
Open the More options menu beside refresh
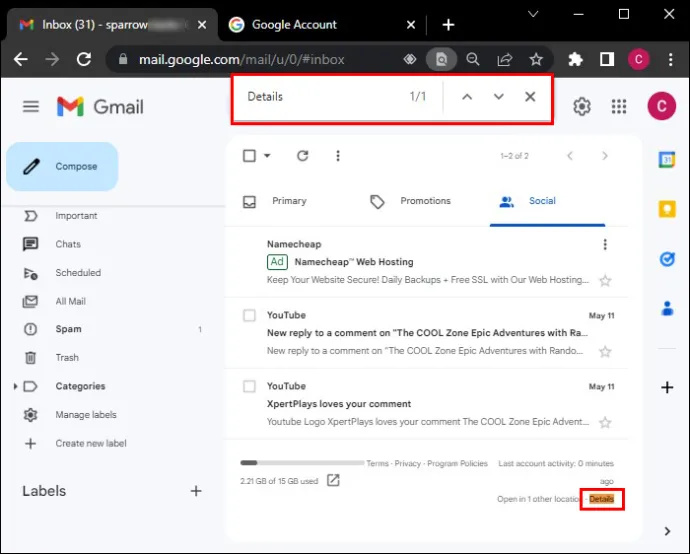tap(338, 156)
